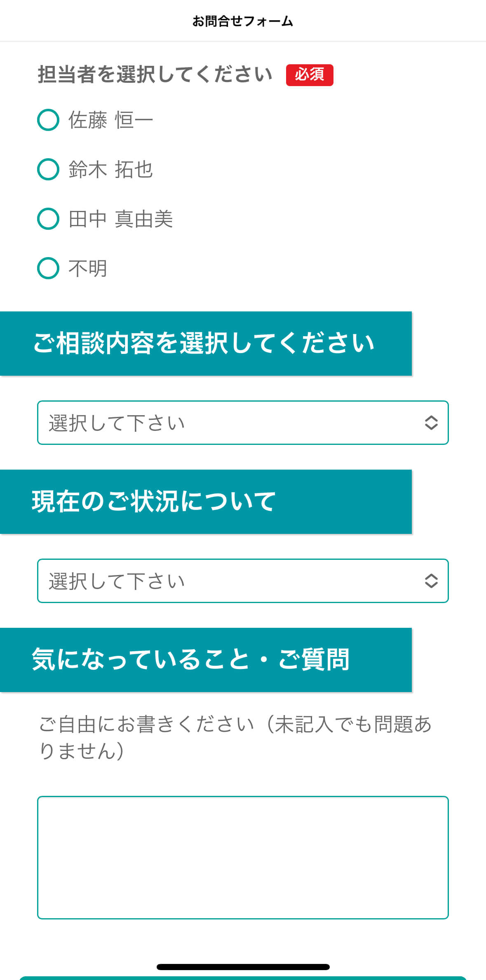Click the up-down arrows icon under ご相談内容
This screenshot has height=980, width=486.
[431, 423]
